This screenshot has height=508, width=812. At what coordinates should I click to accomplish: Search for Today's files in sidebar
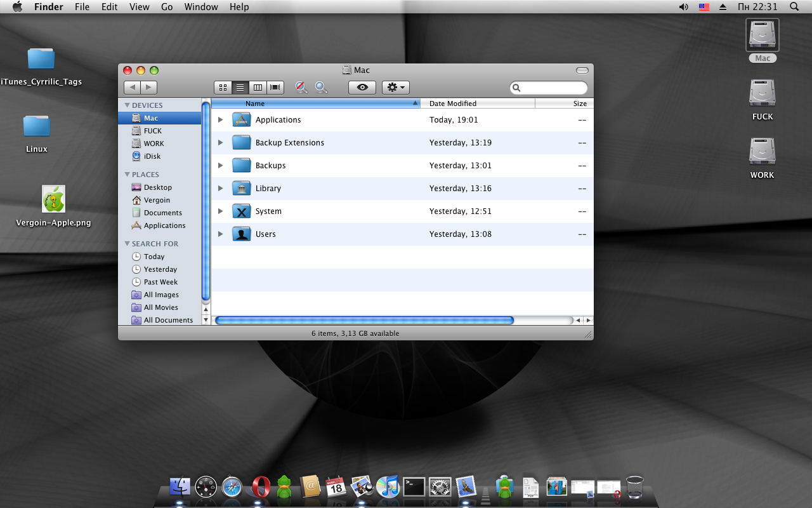(160, 257)
